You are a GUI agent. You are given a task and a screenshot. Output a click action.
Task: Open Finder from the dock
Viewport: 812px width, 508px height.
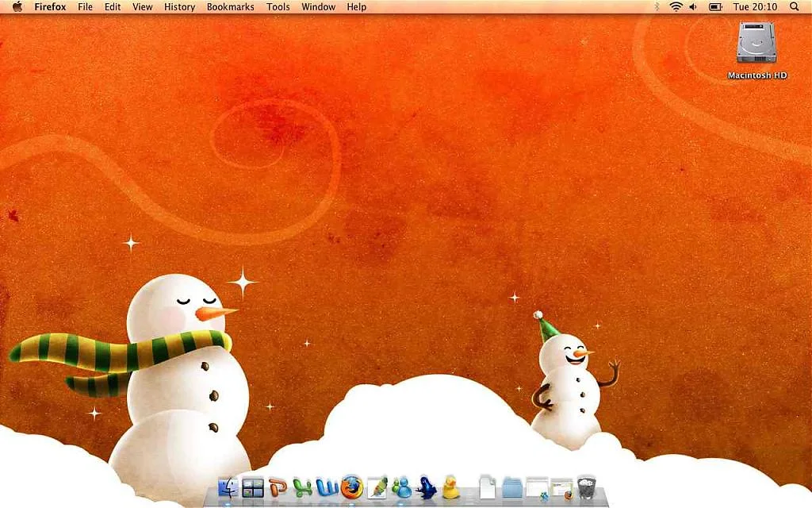pyautogui.click(x=228, y=487)
